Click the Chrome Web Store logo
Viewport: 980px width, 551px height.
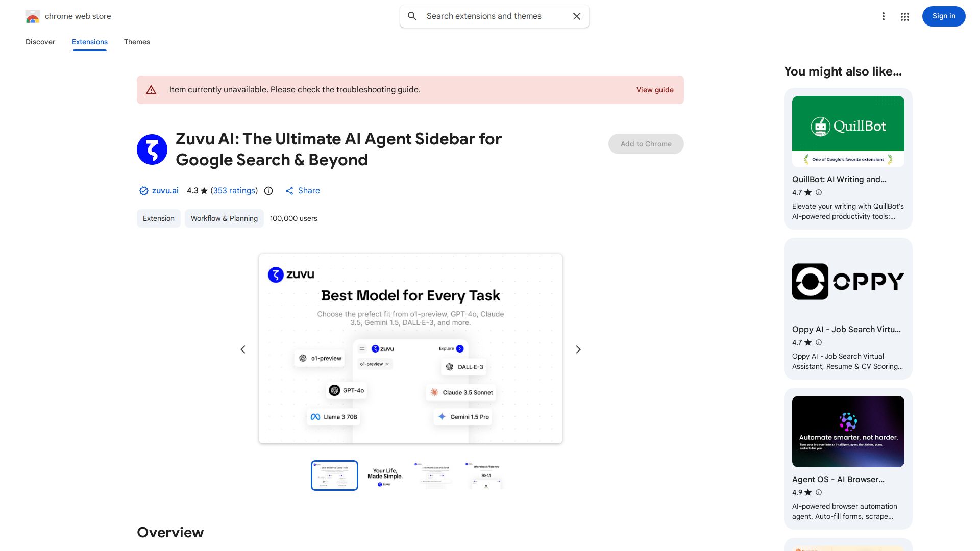[33, 16]
